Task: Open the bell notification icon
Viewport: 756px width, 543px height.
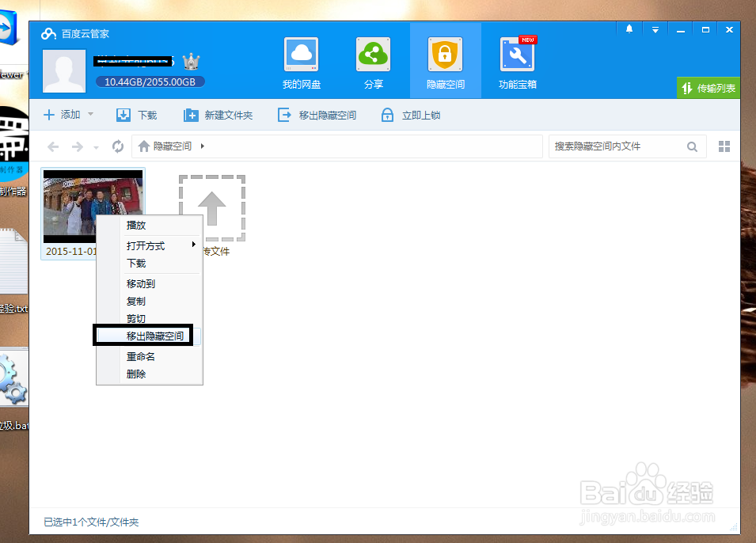Action: [x=629, y=29]
